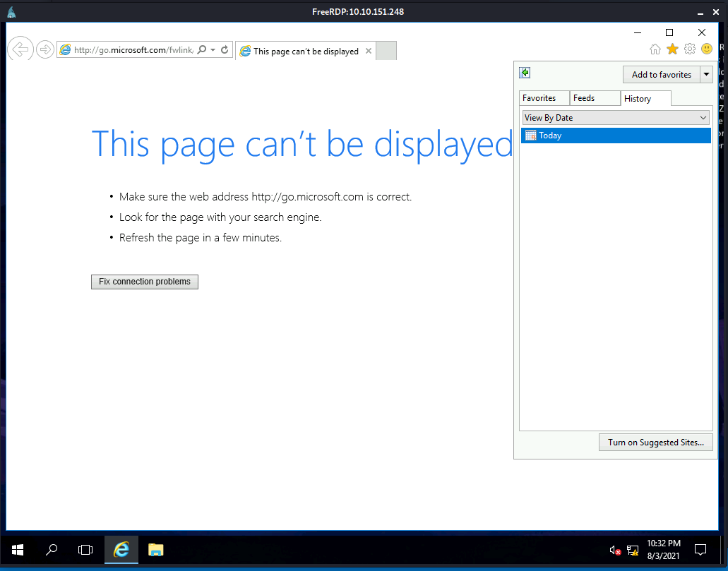
Task: Close the 'This page can't be displayed' tab
Action: 369,51
